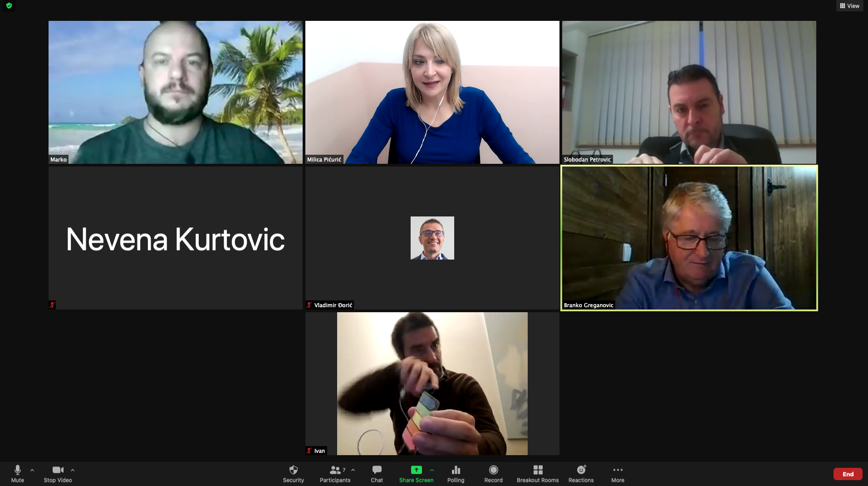This screenshot has width=868, height=486.
Task: Open share options arrow beside Share Screen
Action: coord(432,470)
